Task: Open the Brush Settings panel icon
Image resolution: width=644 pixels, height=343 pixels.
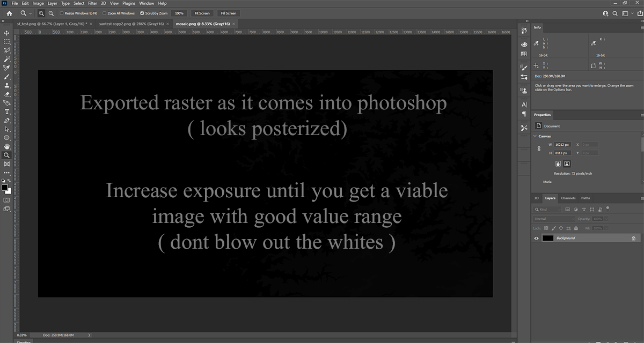Action: point(524,68)
